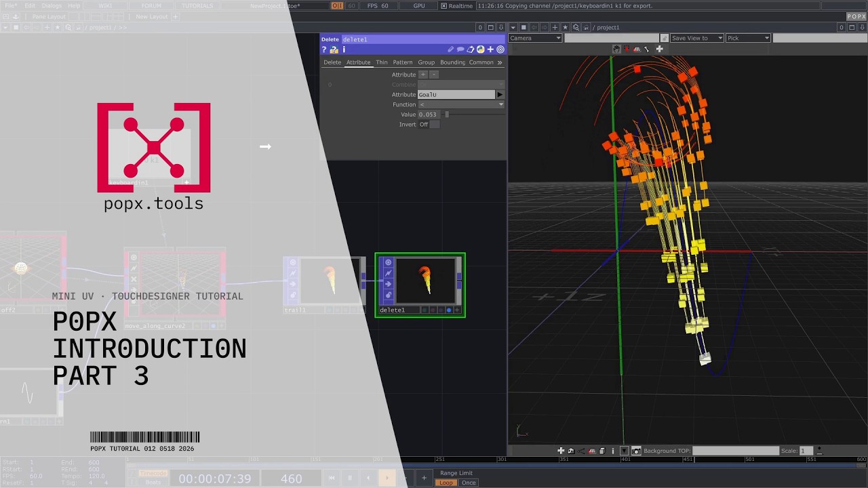Open the Pick dropdown in viewer
The height and width of the screenshot is (488, 868).
click(x=748, y=38)
